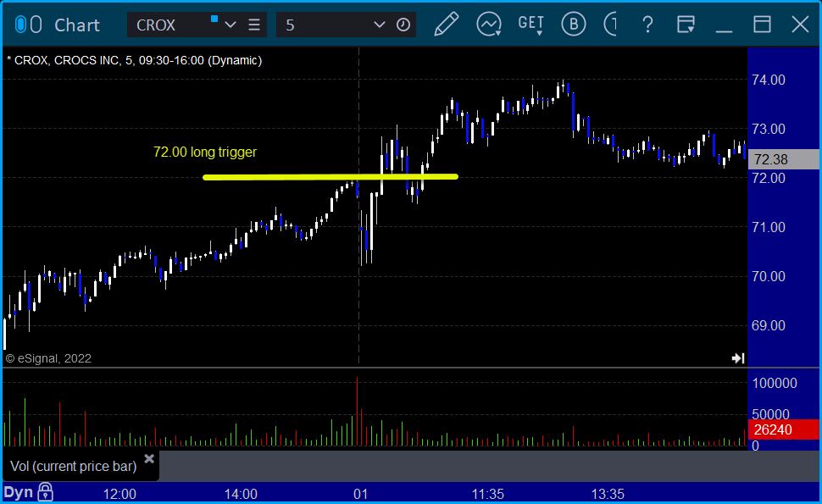Click the 74.00 price axis label
Screen dimensions: 822x504
(769, 80)
